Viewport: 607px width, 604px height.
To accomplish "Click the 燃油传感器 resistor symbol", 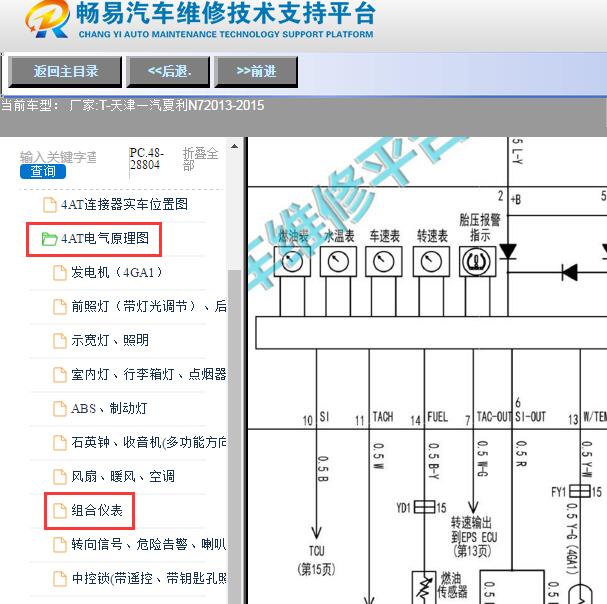I will click(425, 587).
